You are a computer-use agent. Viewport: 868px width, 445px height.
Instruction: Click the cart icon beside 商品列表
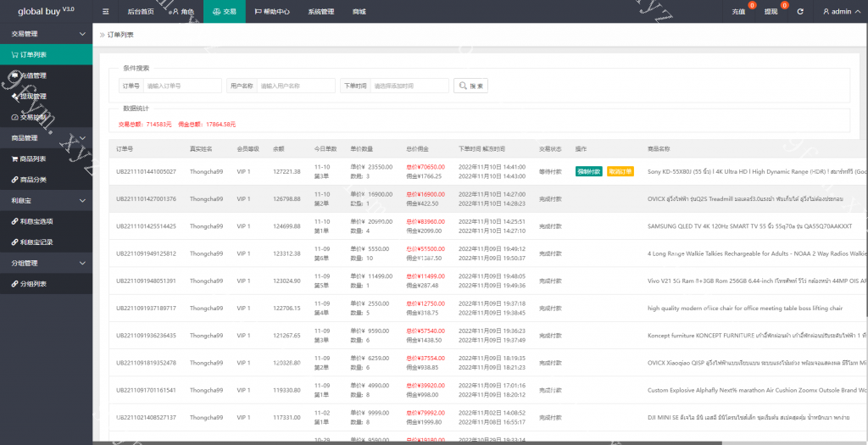pyautogui.click(x=15, y=159)
